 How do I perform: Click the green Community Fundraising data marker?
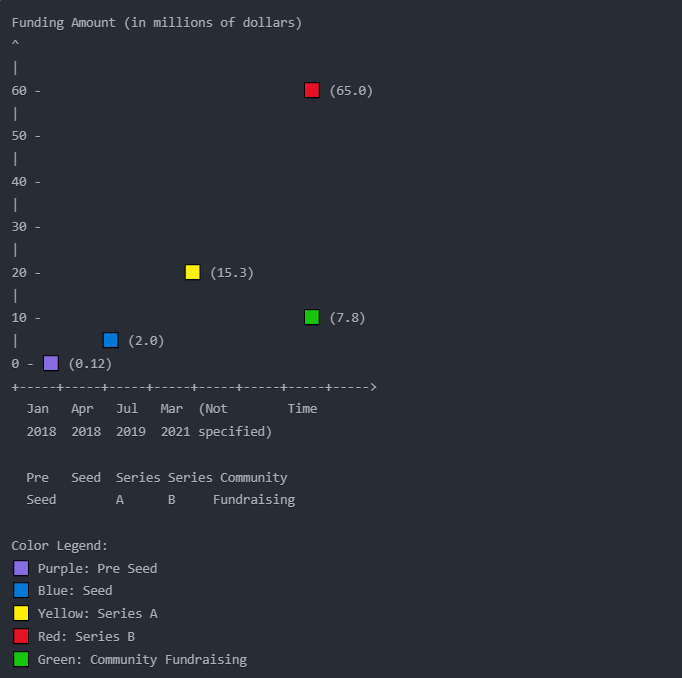click(312, 317)
